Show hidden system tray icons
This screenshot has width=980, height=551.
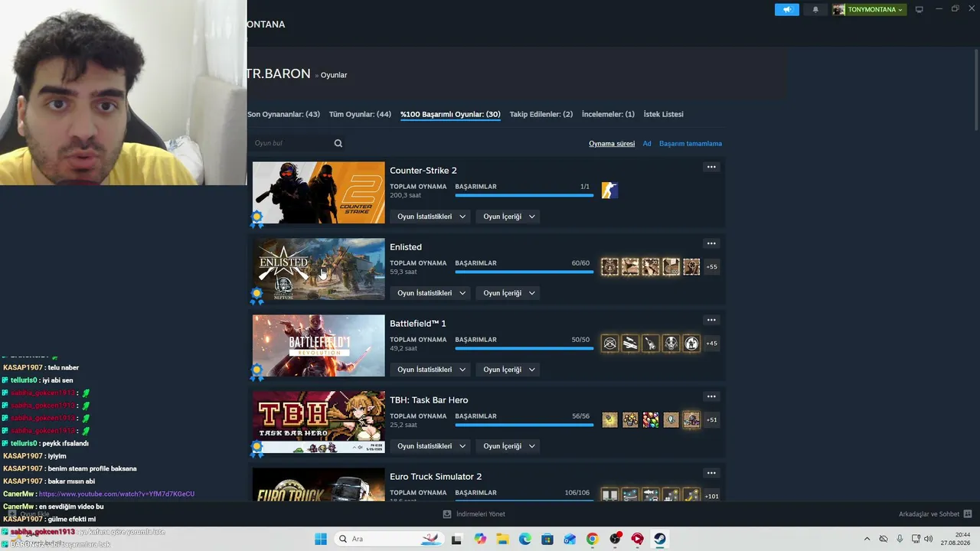click(867, 539)
